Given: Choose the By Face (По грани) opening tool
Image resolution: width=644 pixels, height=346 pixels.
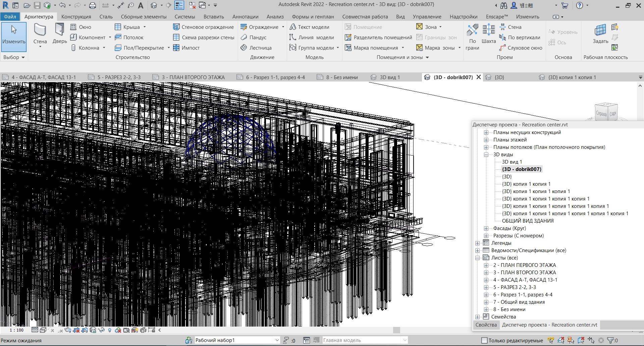Looking at the screenshot, I should click(472, 37).
